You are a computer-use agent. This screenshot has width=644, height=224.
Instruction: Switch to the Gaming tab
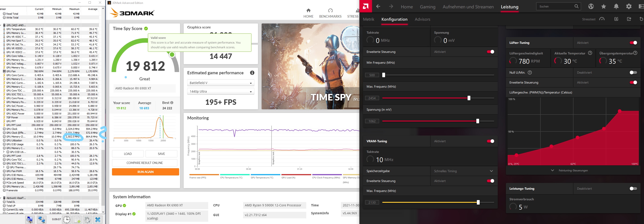(427, 7)
